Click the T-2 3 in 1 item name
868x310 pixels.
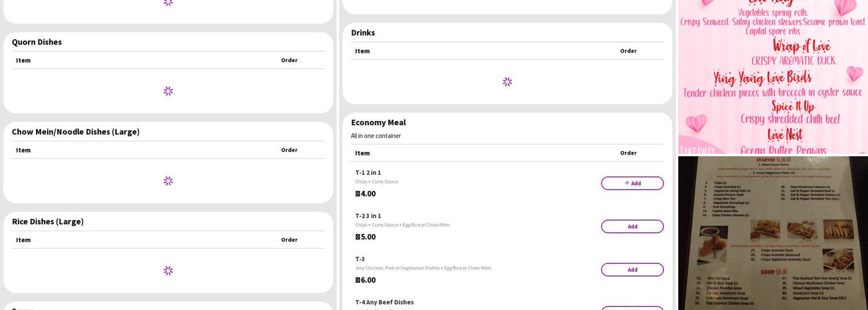368,216
